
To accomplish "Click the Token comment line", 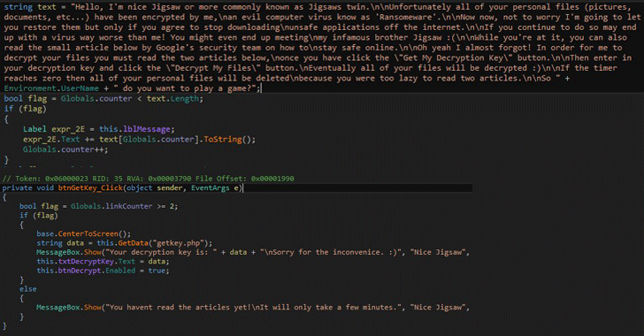I will 149,179.
